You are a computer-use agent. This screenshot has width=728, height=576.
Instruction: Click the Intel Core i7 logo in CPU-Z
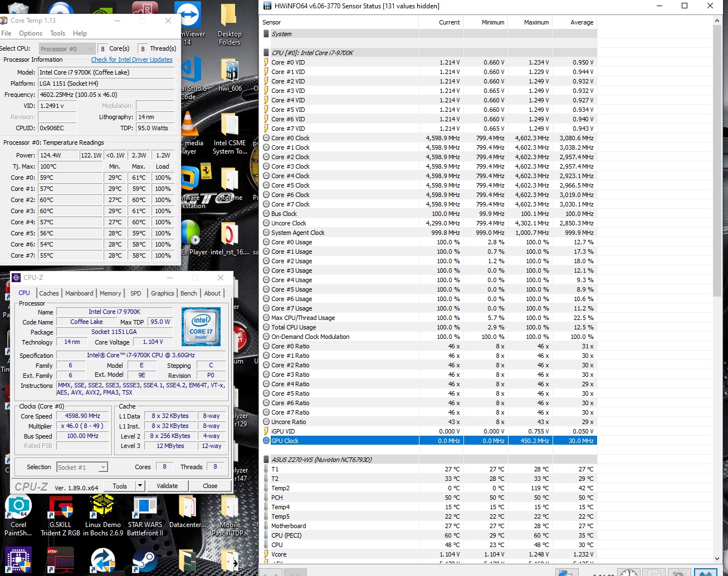[201, 327]
